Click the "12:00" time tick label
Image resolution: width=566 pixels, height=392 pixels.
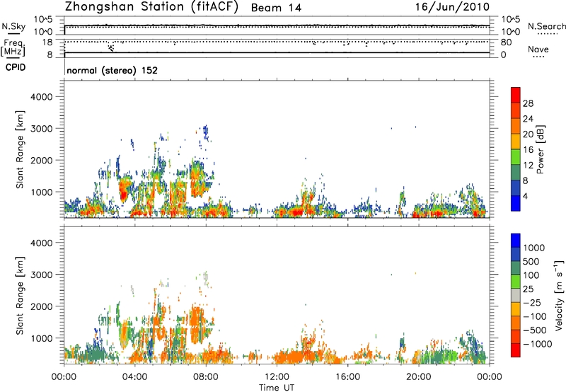click(x=277, y=377)
